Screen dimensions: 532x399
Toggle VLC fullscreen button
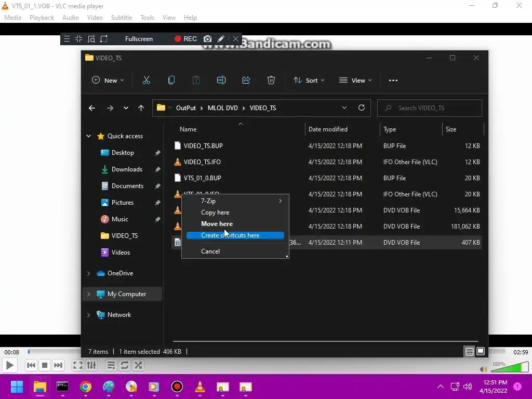(x=78, y=365)
